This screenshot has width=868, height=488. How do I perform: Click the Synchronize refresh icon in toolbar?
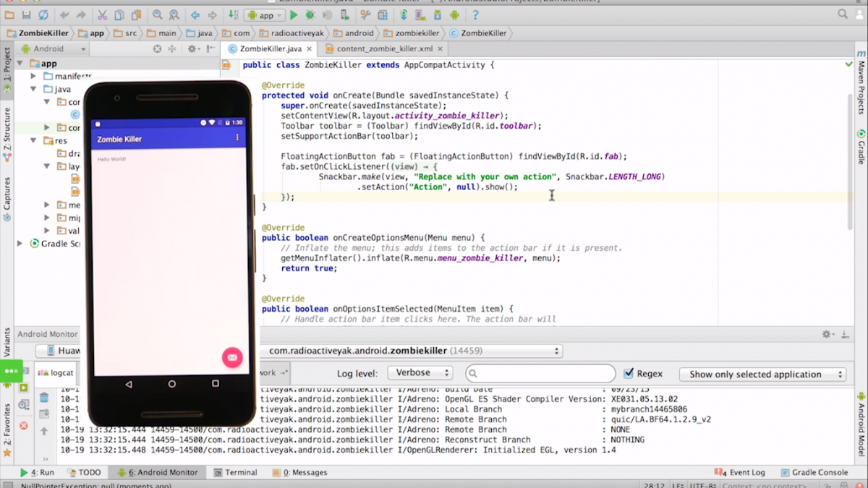click(x=43, y=14)
